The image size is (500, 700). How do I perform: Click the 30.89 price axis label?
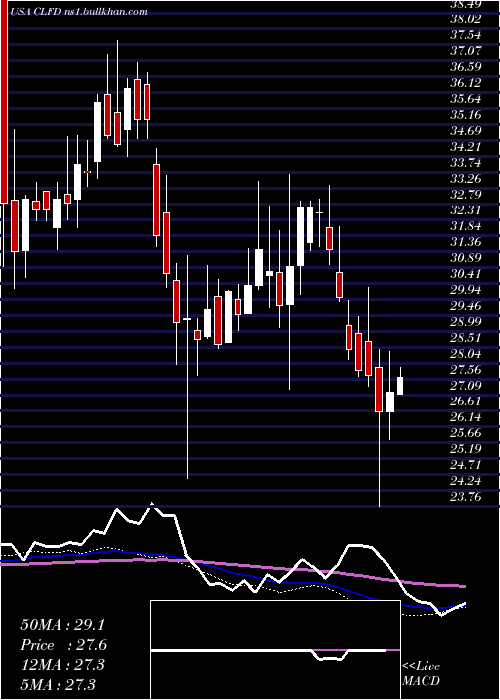(466, 258)
